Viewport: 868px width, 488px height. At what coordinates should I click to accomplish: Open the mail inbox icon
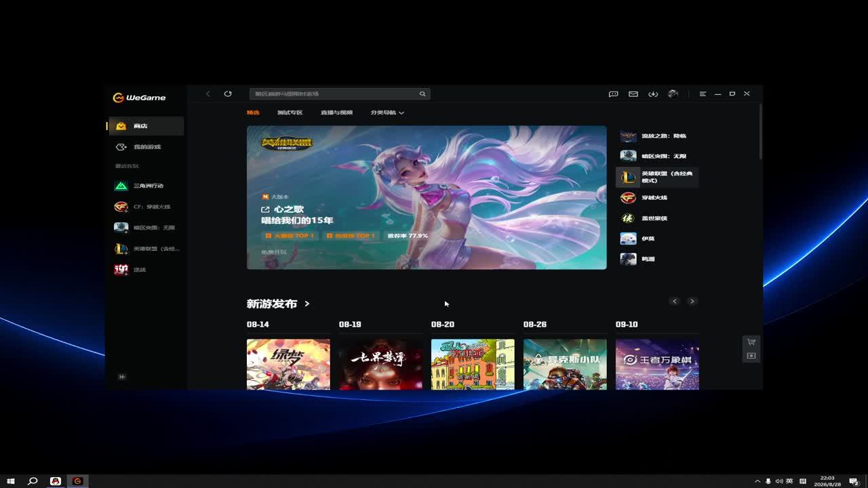633,94
